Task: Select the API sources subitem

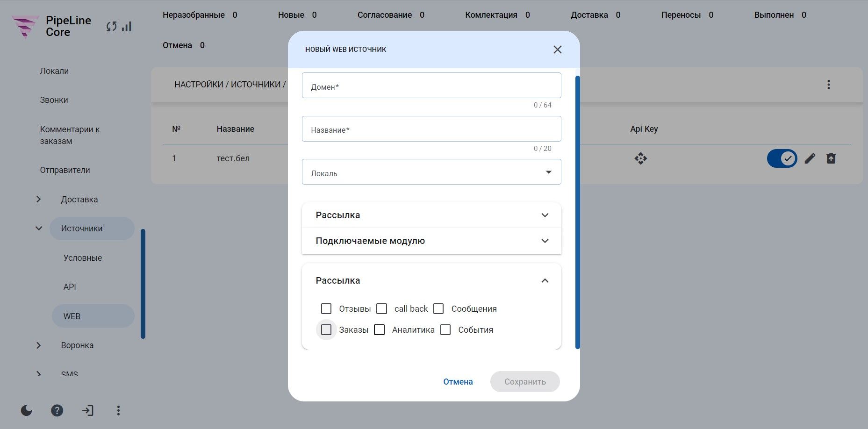Action: pyautogui.click(x=70, y=287)
